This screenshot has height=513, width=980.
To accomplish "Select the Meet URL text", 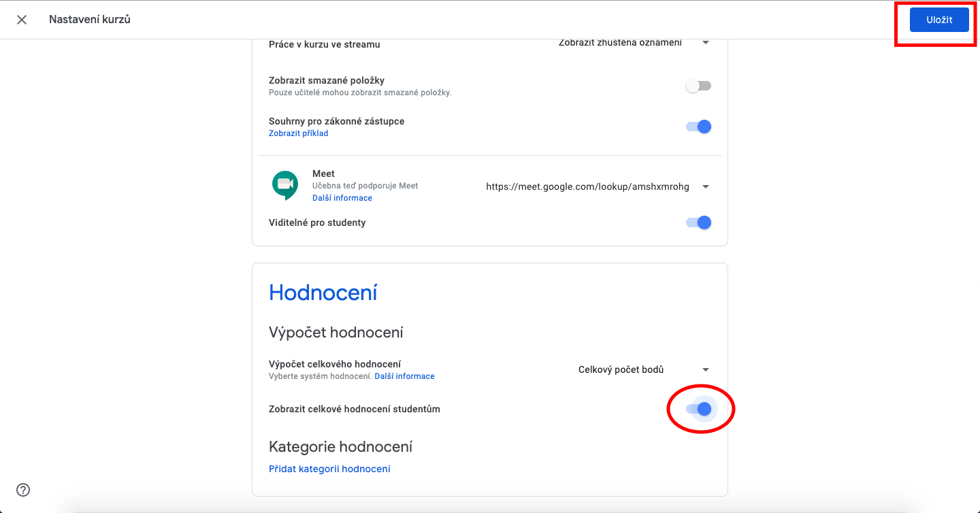I will click(x=587, y=186).
